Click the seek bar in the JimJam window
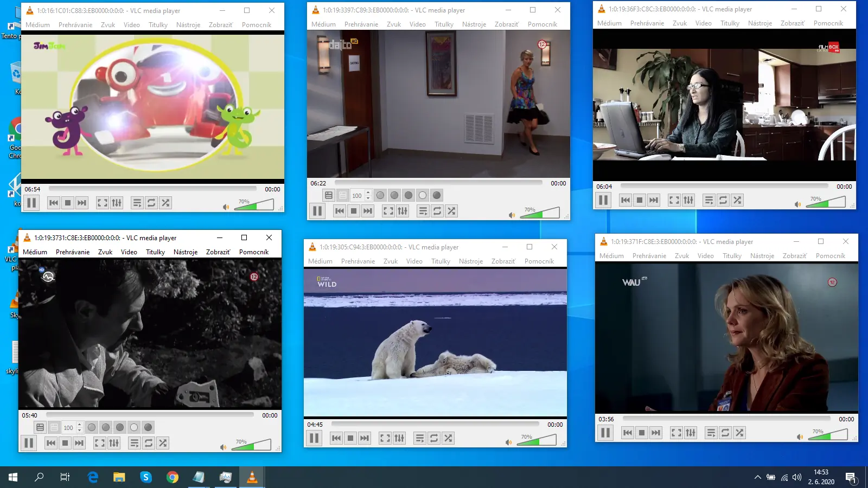 152,189
